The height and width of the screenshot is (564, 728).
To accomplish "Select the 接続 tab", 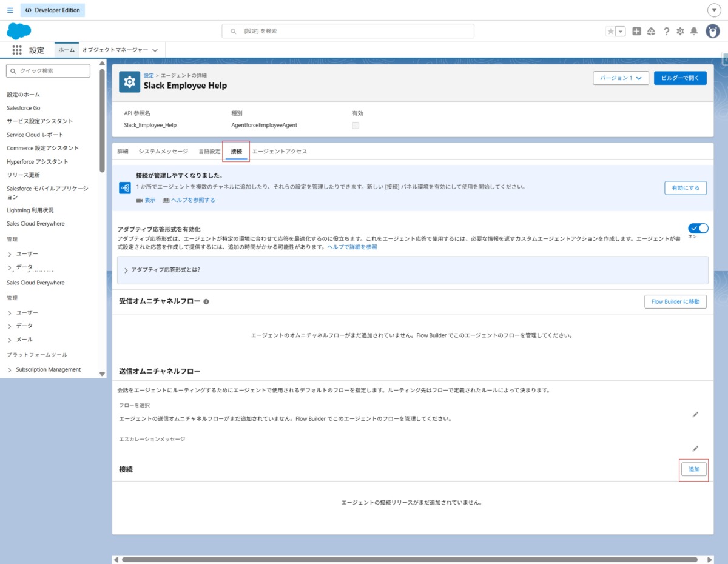I will point(237,152).
